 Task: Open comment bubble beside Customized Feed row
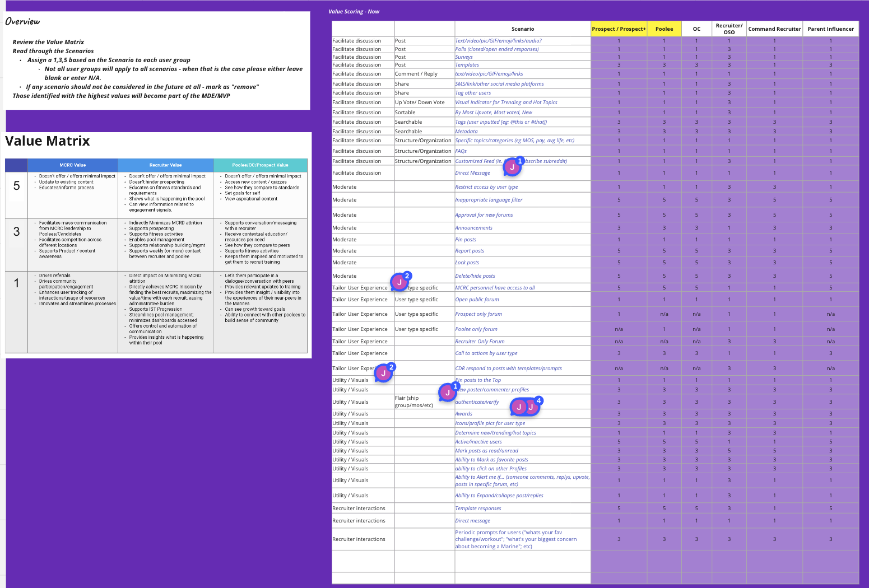(x=512, y=167)
